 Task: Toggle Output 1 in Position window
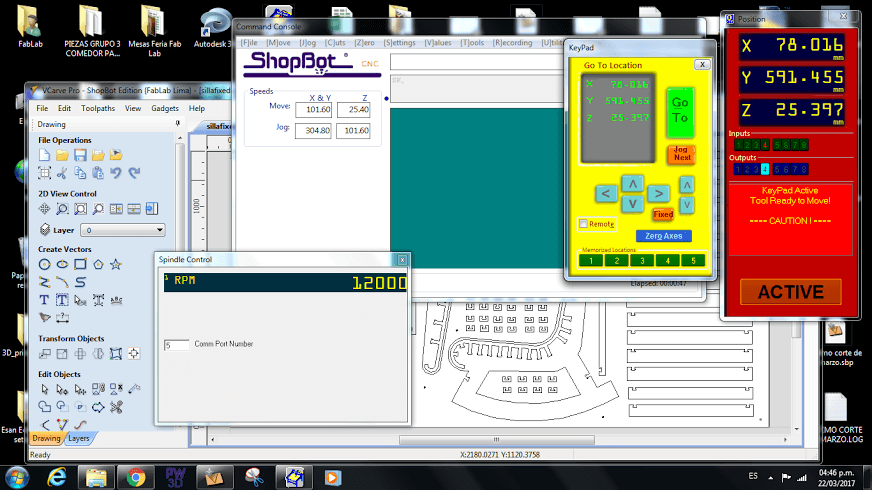coord(738,169)
